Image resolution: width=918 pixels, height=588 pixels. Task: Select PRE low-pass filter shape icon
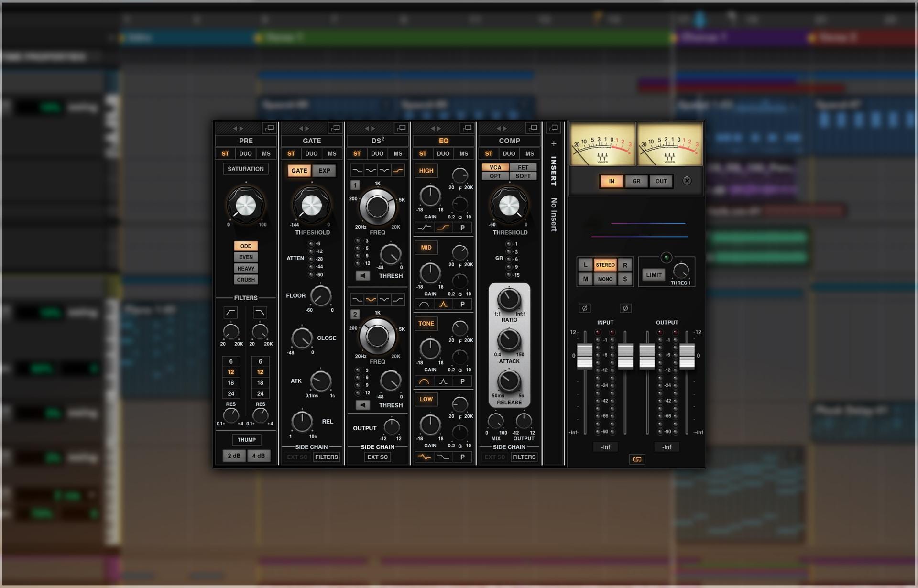(260, 313)
